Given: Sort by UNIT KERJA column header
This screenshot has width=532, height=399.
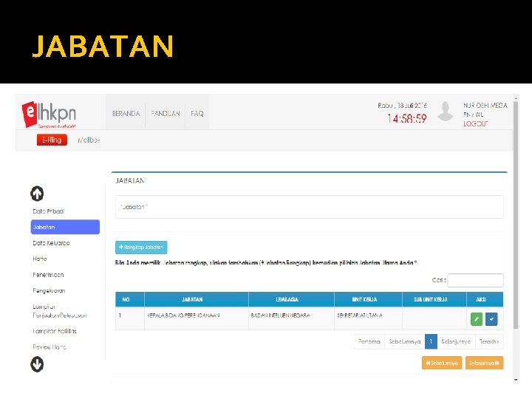Looking at the screenshot, I should pos(369,299).
